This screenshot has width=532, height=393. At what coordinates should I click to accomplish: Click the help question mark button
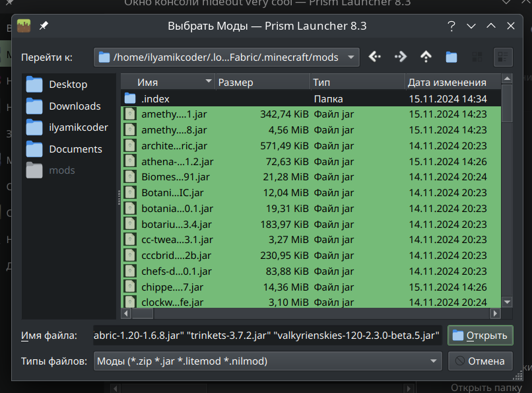[x=451, y=26]
